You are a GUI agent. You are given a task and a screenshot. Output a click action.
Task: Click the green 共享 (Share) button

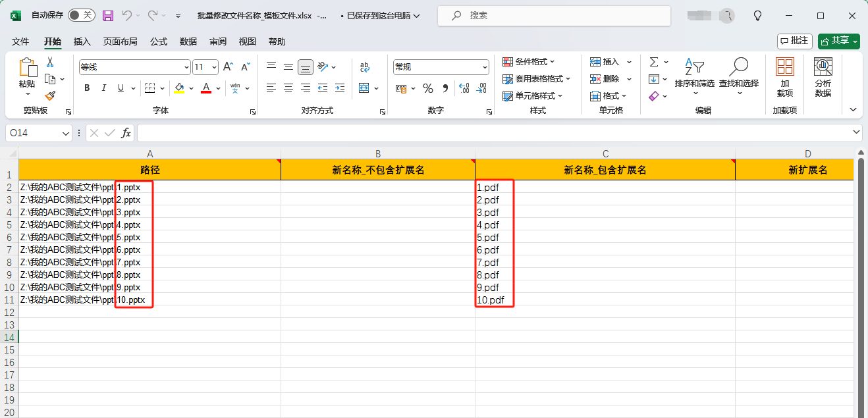coord(838,41)
